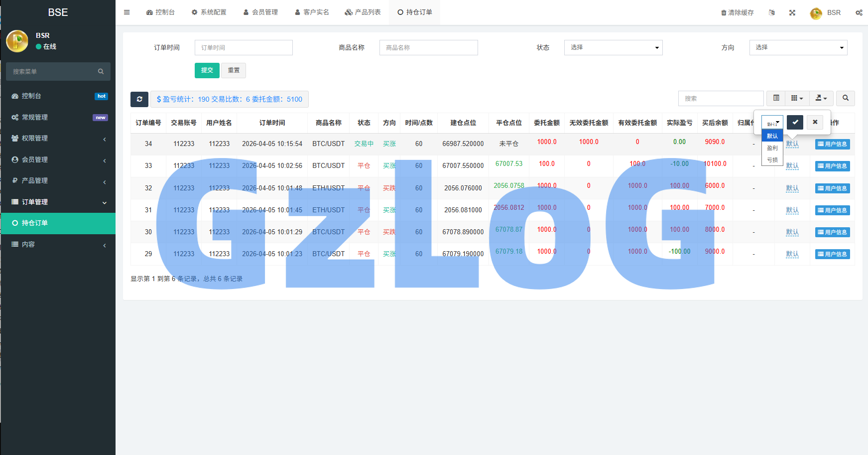Click the green 提交 button
This screenshot has height=455, width=868.
tap(207, 70)
